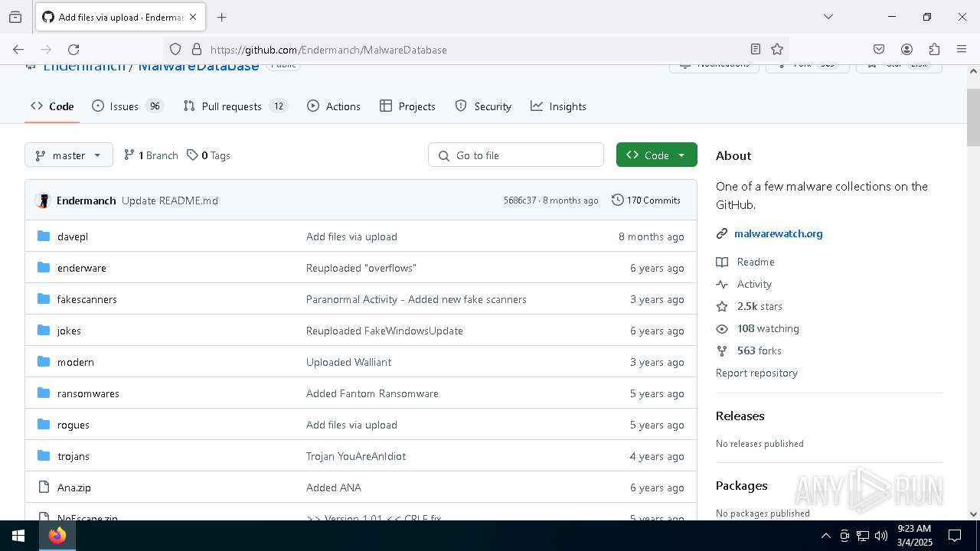
Task: Open the Update README.md commit message
Action: click(170, 201)
